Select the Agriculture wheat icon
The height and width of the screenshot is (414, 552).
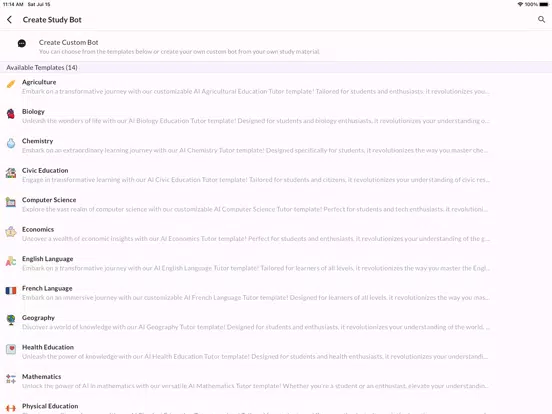(x=11, y=84)
